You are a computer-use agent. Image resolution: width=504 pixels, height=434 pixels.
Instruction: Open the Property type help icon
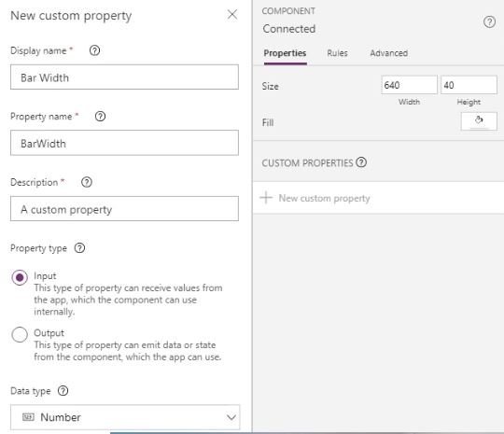(79, 248)
